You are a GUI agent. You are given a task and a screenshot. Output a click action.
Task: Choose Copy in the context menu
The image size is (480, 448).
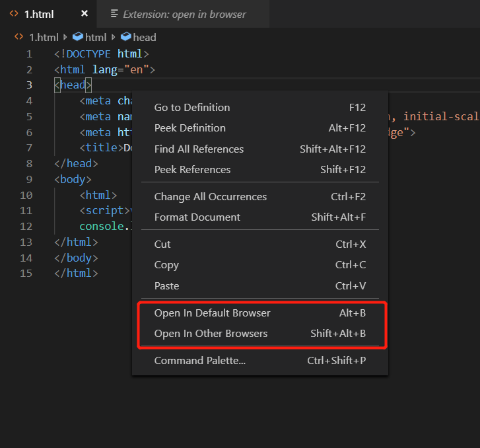tap(166, 265)
